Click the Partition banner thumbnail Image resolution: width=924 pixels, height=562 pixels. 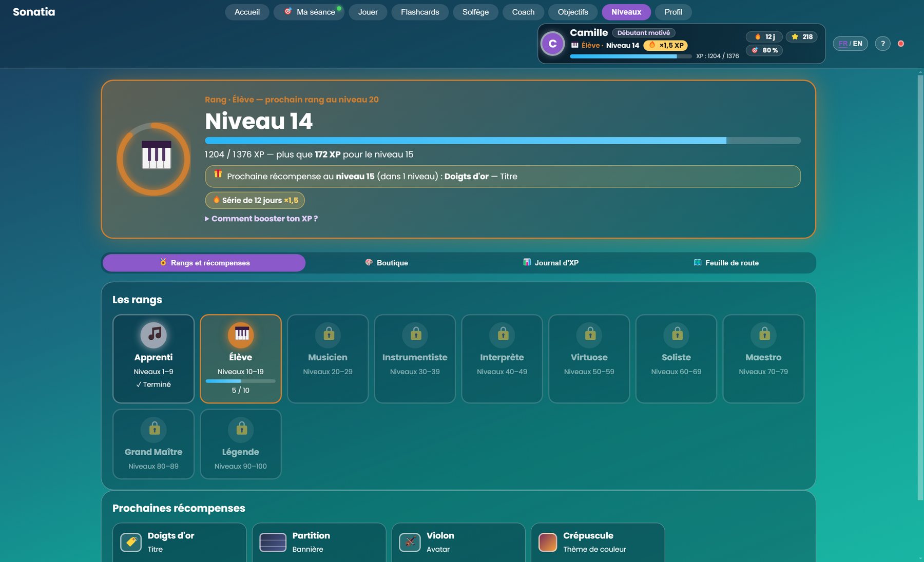(273, 542)
